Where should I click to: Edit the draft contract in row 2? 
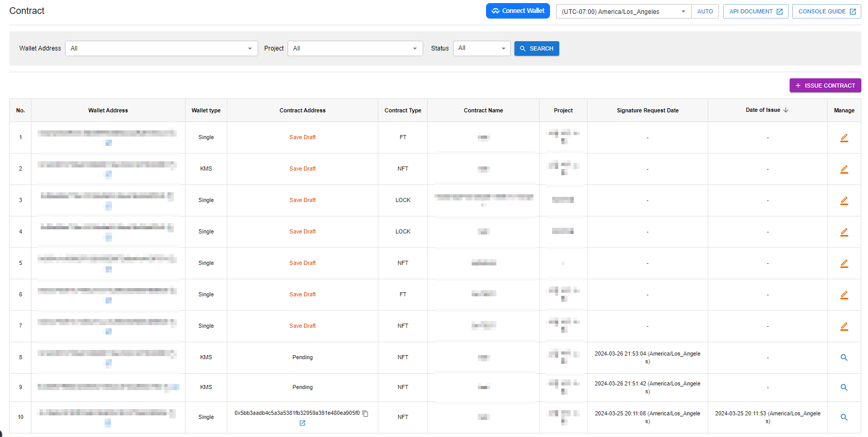click(844, 169)
